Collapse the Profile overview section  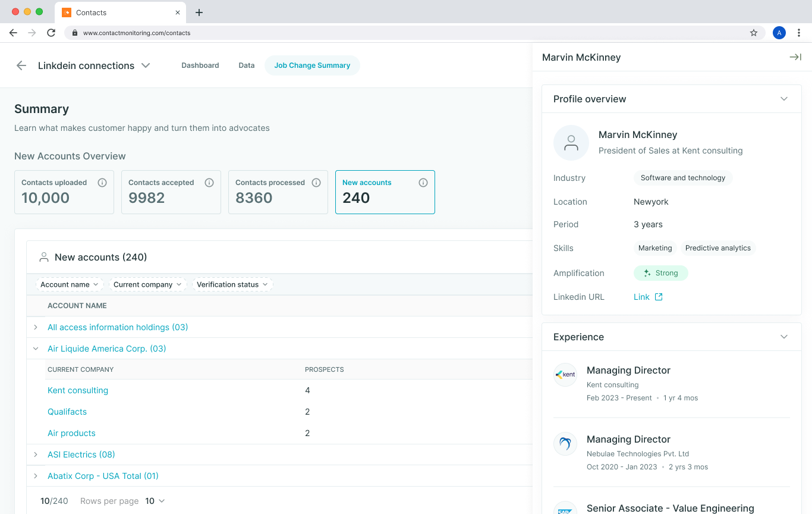tap(784, 99)
